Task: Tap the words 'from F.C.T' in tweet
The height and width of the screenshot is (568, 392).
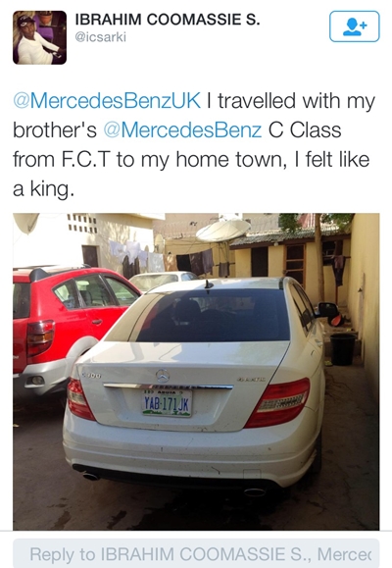Action: pos(61,160)
